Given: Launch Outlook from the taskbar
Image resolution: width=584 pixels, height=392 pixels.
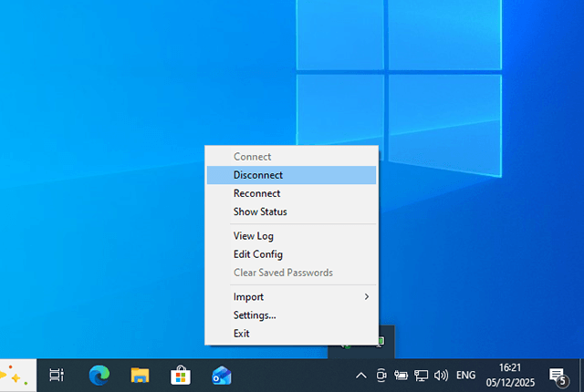Looking at the screenshot, I should [x=222, y=375].
